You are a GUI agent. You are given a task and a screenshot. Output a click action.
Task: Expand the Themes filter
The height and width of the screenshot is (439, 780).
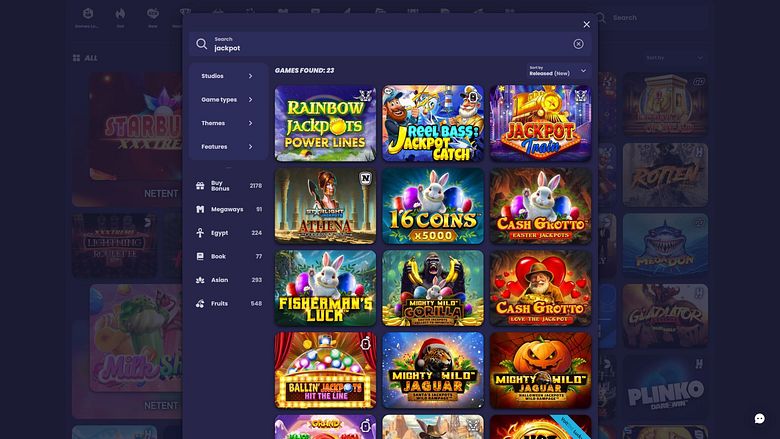point(228,123)
